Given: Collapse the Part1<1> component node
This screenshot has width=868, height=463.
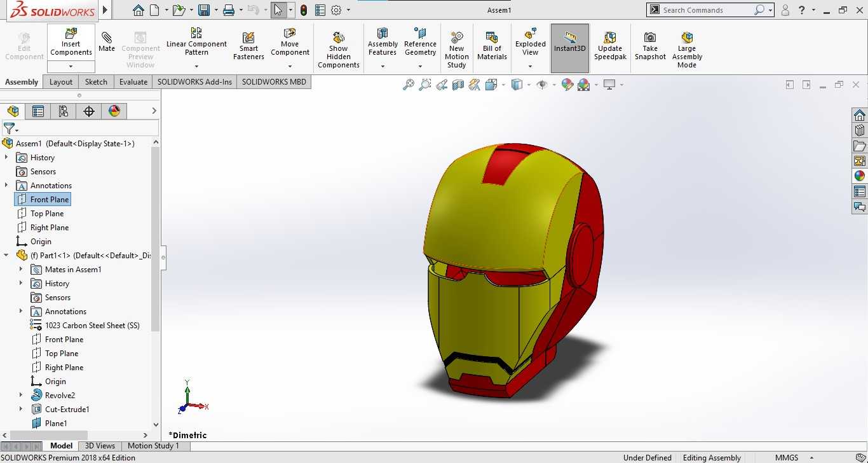Looking at the screenshot, I should click(x=6, y=255).
